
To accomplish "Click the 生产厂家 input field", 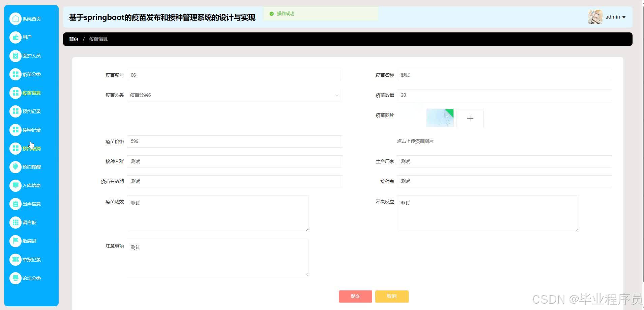I will point(504,161).
